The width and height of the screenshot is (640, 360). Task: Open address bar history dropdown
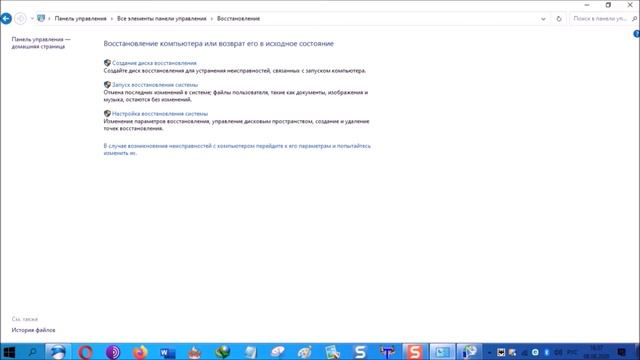[x=543, y=19]
